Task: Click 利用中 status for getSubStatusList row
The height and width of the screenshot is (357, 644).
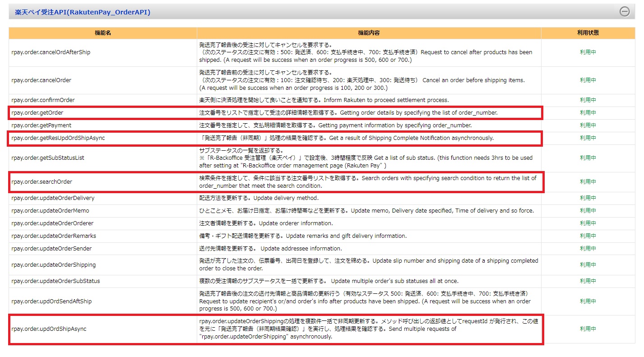Action: pos(588,158)
